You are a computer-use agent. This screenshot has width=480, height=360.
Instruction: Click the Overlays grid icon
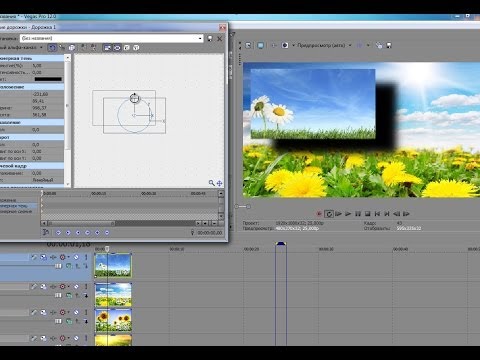(x=360, y=45)
